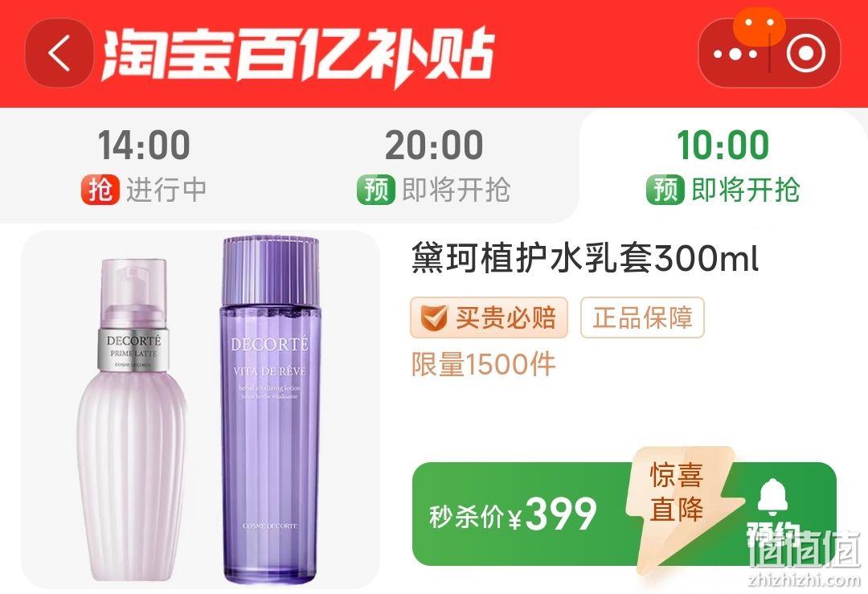This screenshot has width=868, height=594.
Task: Tap the 限量1500件 stock label
Action: pyautogui.click(x=483, y=365)
